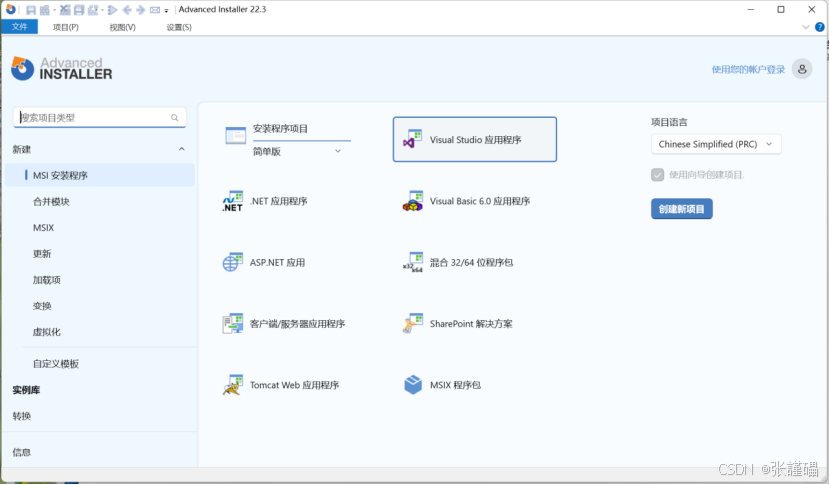Click the forward arrow in title toolbar
The height and width of the screenshot is (485, 830).
pyautogui.click(x=141, y=10)
